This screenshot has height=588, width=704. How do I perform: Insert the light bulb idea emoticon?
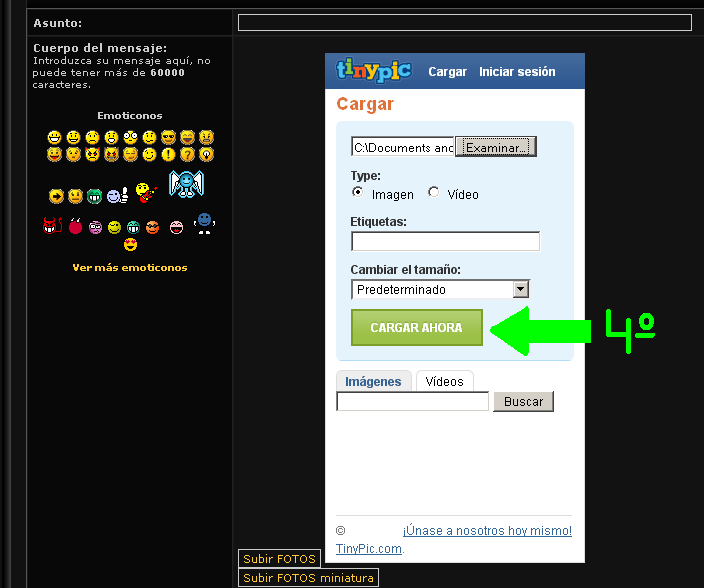click(206, 155)
